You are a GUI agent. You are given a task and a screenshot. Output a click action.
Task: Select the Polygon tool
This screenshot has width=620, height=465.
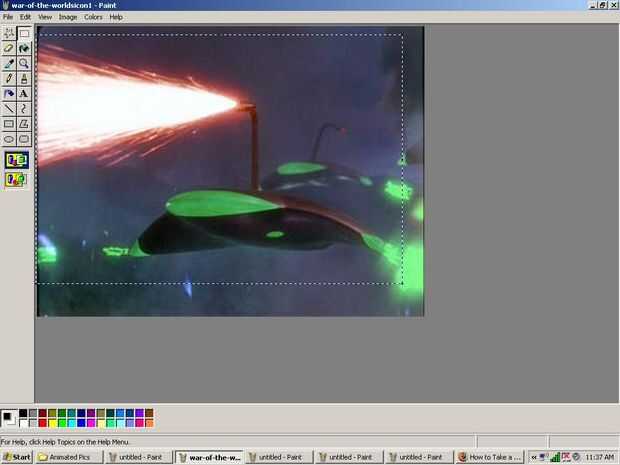pos(24,124)
